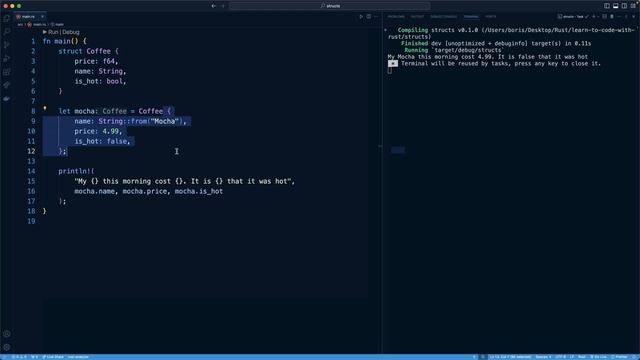Click the Rust language mode status item
Image resolution: width=640 pixels, height=360 pixels.
pos(582,357)
